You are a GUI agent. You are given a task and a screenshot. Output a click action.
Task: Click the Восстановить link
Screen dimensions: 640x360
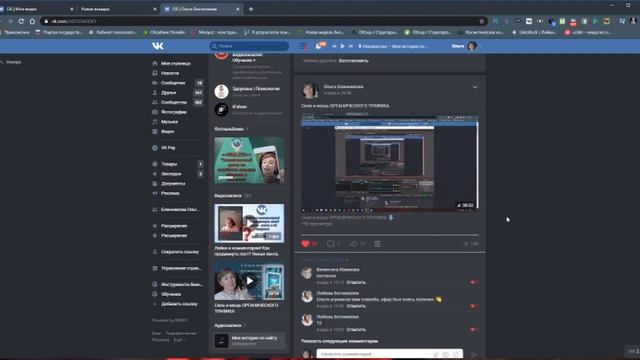click(353, 61)
